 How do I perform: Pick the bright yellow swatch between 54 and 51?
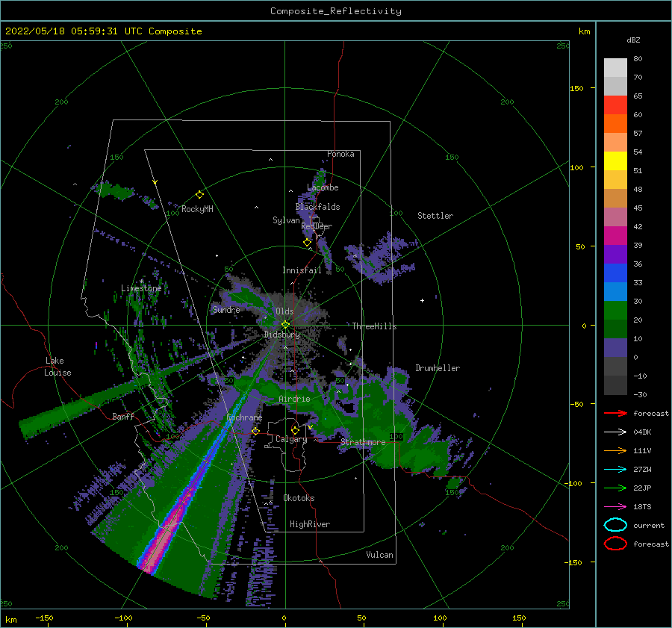615,161
